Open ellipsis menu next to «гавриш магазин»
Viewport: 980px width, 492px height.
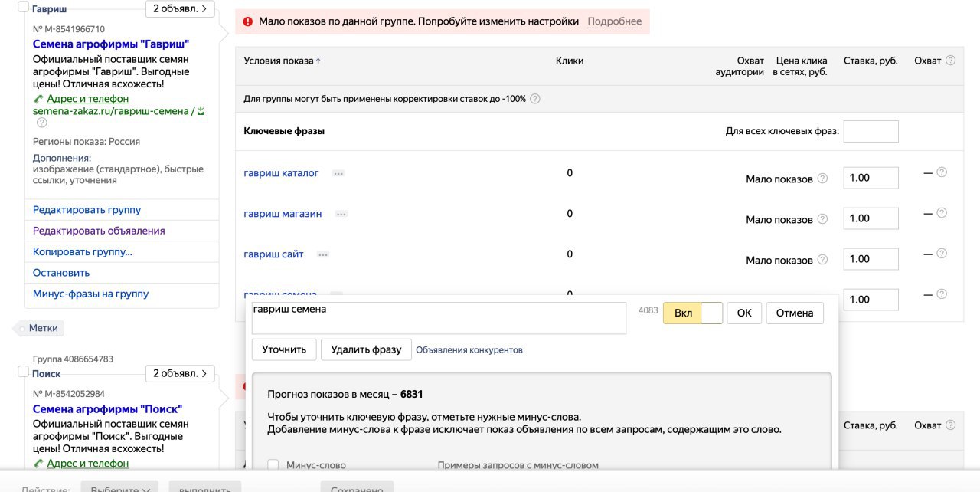341,215
